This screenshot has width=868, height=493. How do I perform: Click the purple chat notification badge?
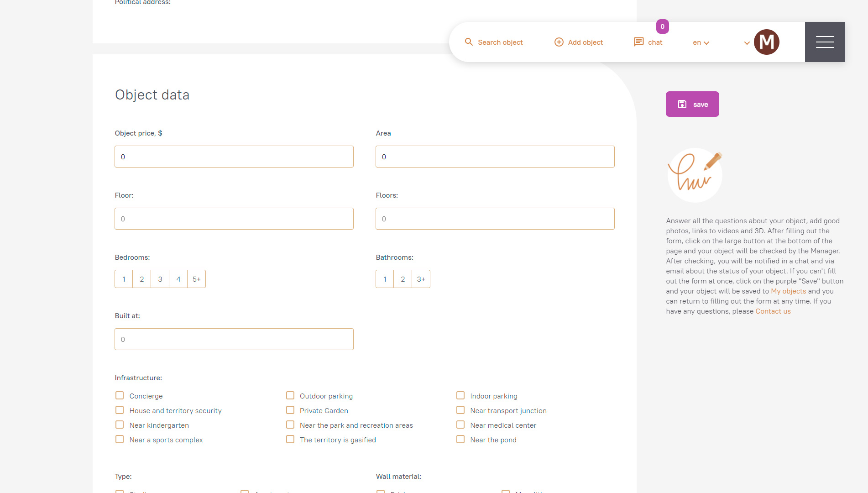[662, 26]
